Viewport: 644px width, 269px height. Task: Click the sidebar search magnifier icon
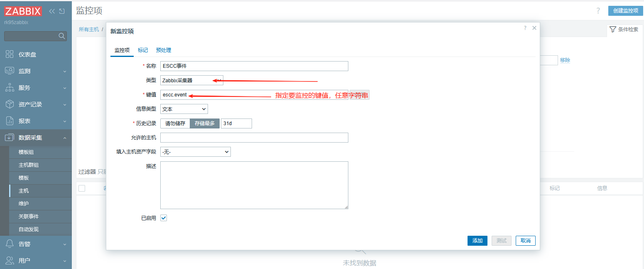(x=62, y=36)
